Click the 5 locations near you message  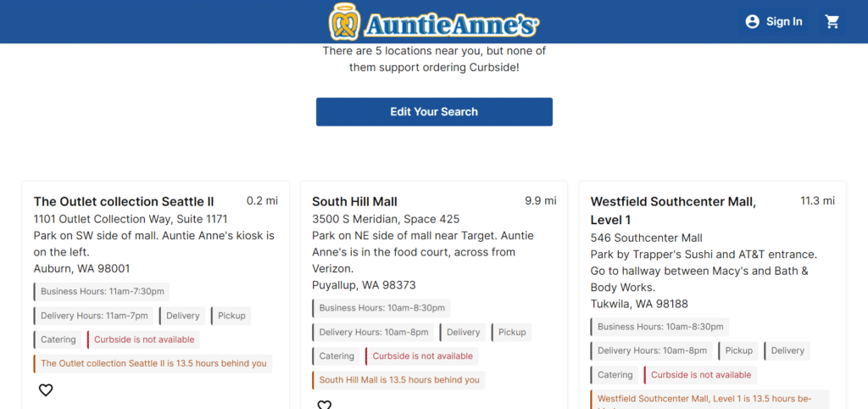pyautogui.click(x=434, y=59)
